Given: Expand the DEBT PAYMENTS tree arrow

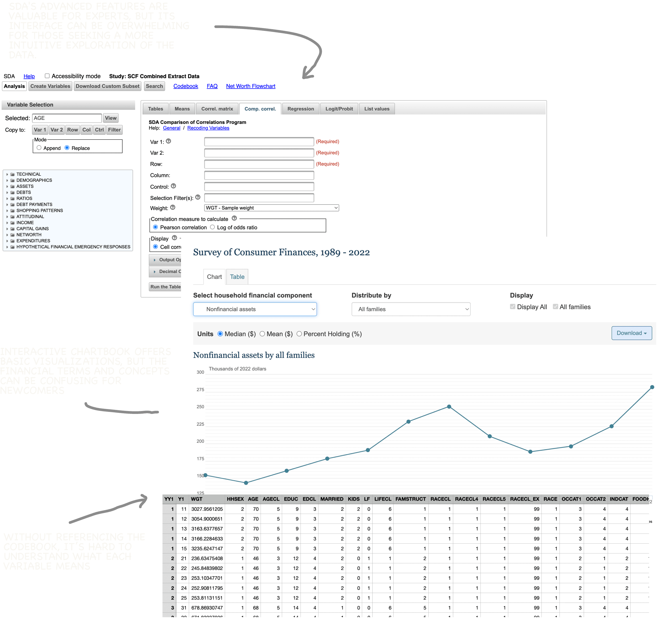Looking at the screenshot, I should pos(7,205).
